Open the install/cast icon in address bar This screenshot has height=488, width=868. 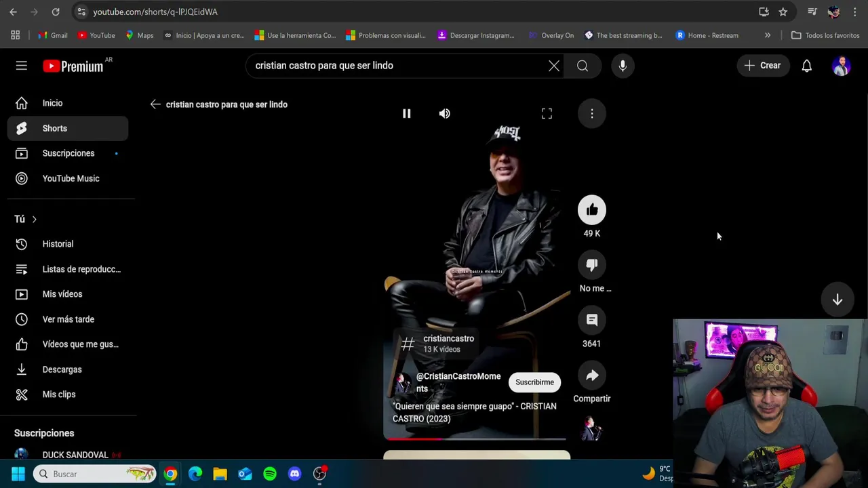[x=764, y=12]
